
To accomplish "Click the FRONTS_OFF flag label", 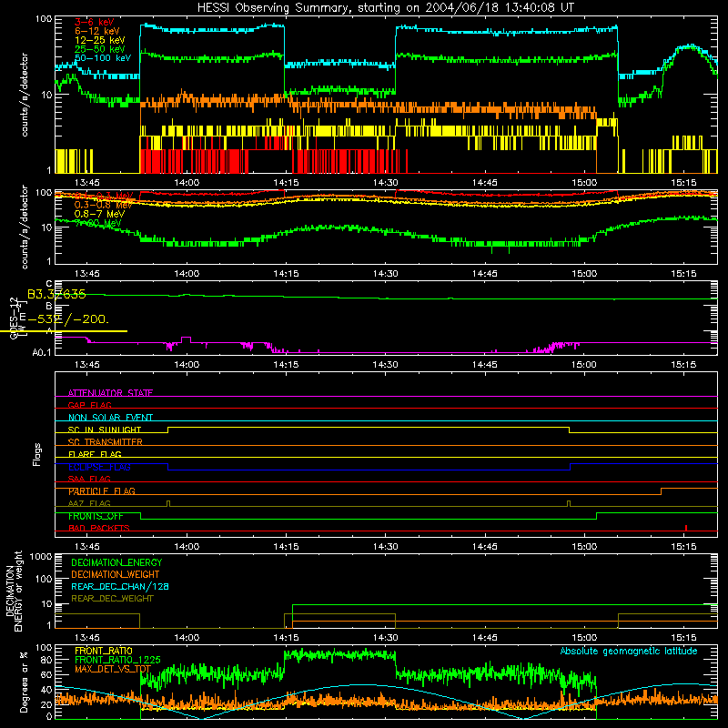I will 96,516.
